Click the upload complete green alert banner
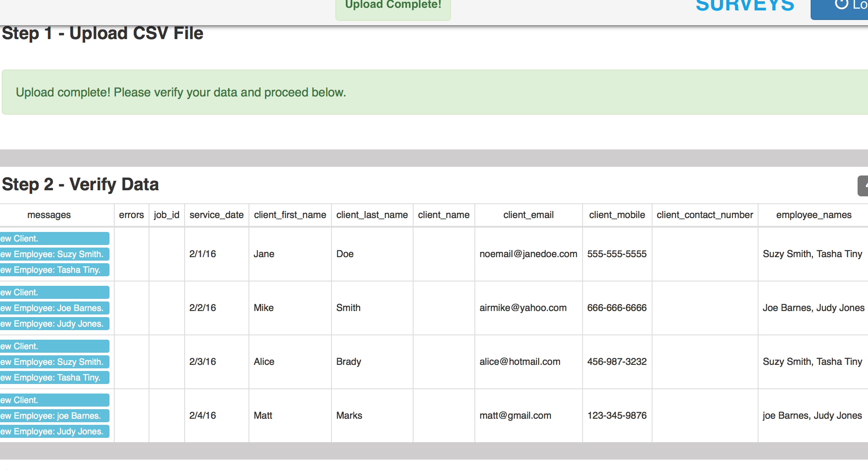The image size is (868, 470). pos(434,93)
